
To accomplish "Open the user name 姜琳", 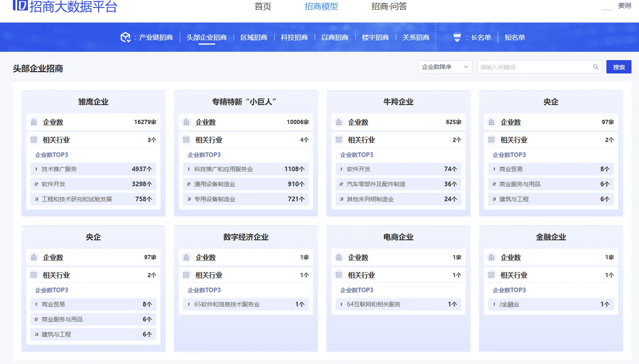I will point(625,6).
